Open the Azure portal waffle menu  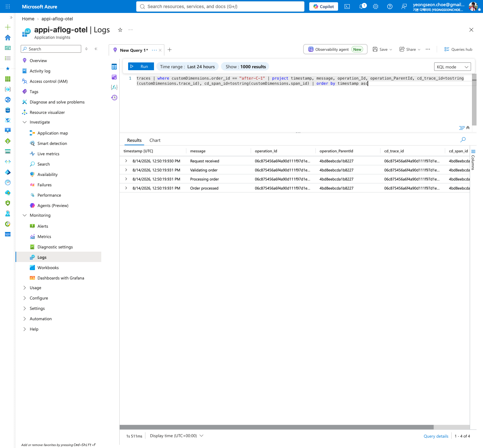pos(8,6)
